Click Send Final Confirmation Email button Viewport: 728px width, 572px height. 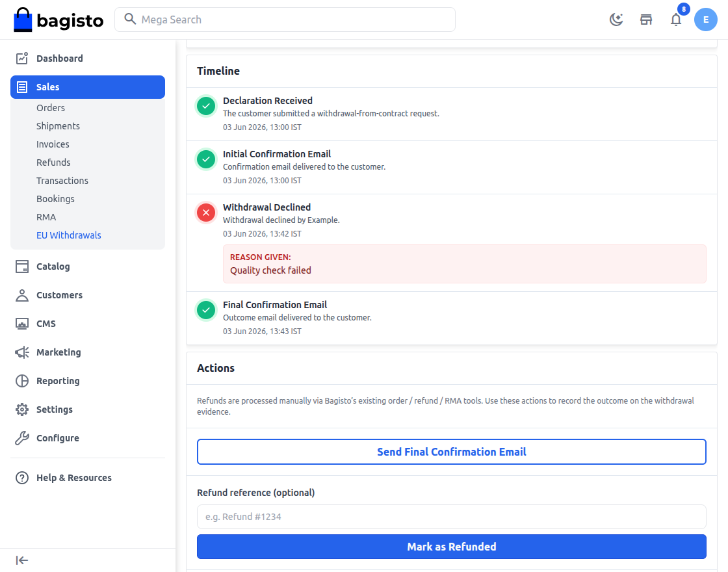[x=451, y=452]
